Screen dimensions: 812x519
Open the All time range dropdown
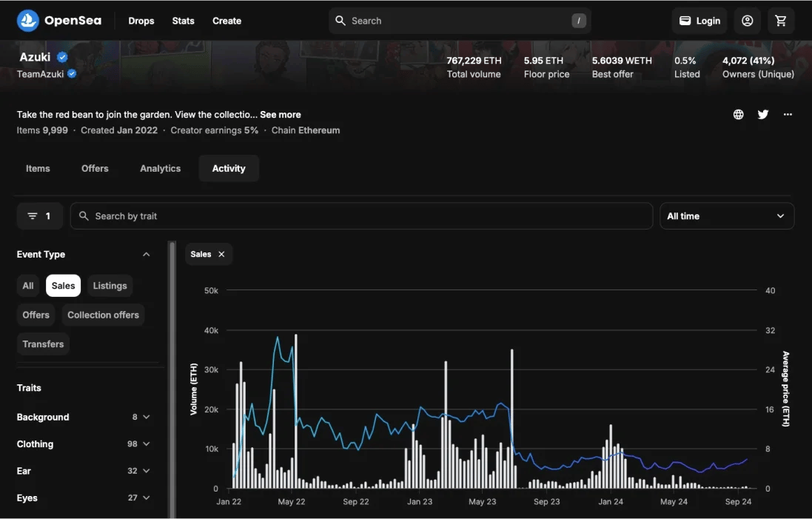pos(726,216)
